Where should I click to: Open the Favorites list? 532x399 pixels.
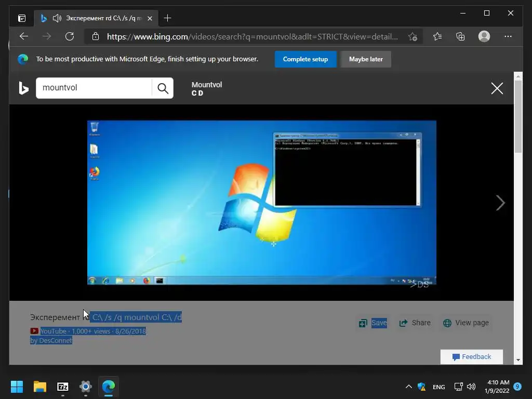437,36
